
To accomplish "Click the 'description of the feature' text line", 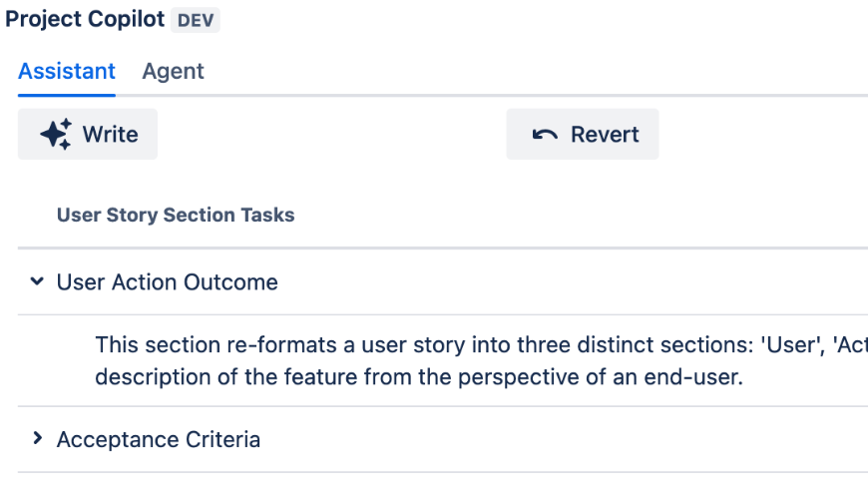I will pyautogui.click(x=419, y=378).
